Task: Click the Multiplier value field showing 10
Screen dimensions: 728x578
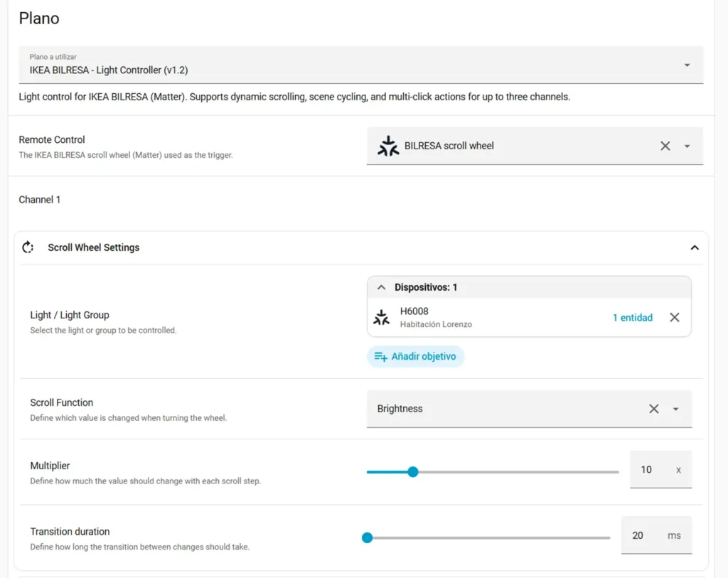Action: coord(660,469)
